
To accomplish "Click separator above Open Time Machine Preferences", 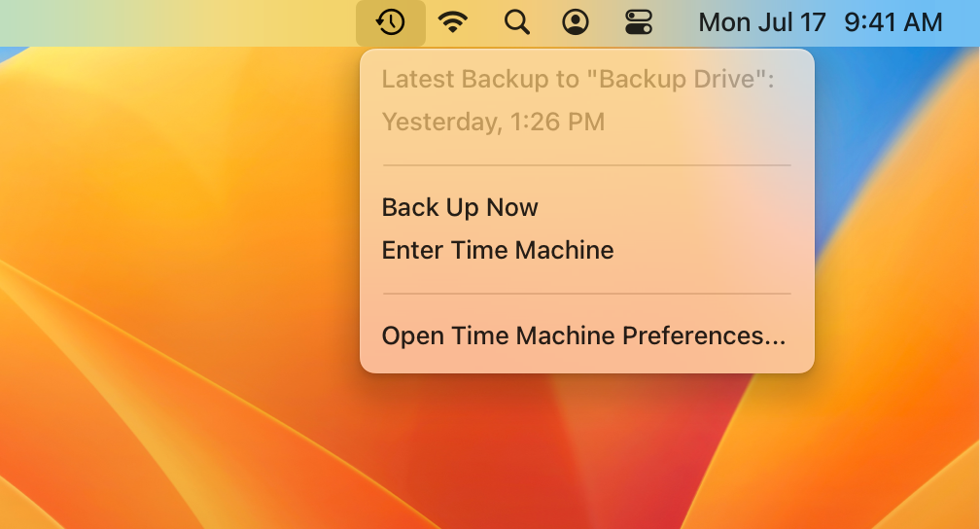I will pos(586,293).
